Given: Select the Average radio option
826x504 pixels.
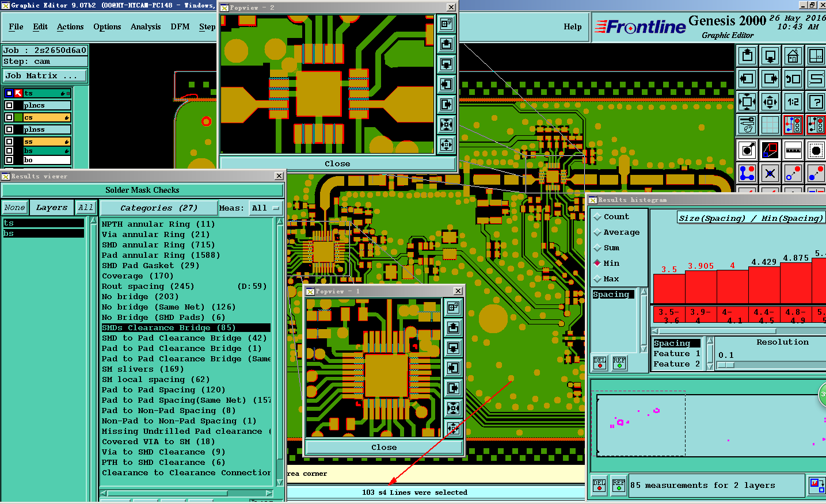Looking at the screenshot, I should click(x=597, y=232).
